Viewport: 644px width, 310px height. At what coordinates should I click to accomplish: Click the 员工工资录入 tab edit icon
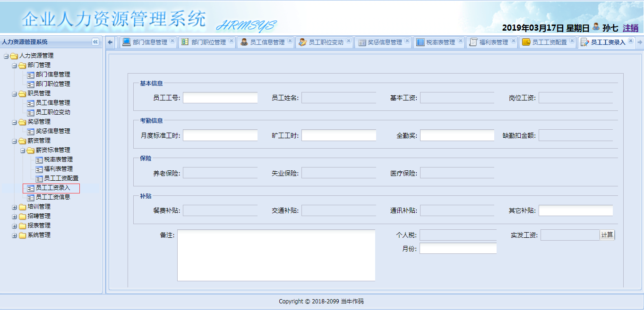585,42
